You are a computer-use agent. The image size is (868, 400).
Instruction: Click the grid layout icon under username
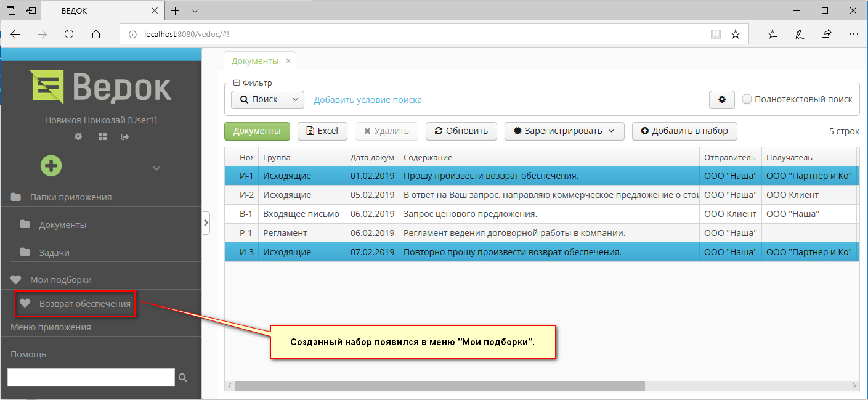(x=102, y=136)
